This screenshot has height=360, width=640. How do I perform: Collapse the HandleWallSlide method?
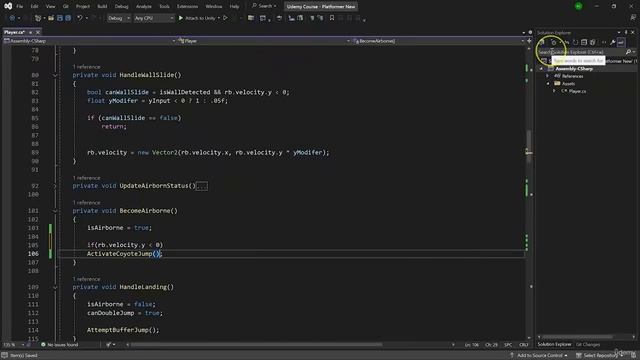point(55,75)
